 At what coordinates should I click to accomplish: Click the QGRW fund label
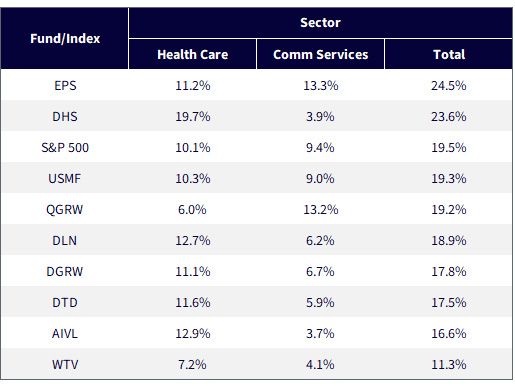(x=65, y=210)
